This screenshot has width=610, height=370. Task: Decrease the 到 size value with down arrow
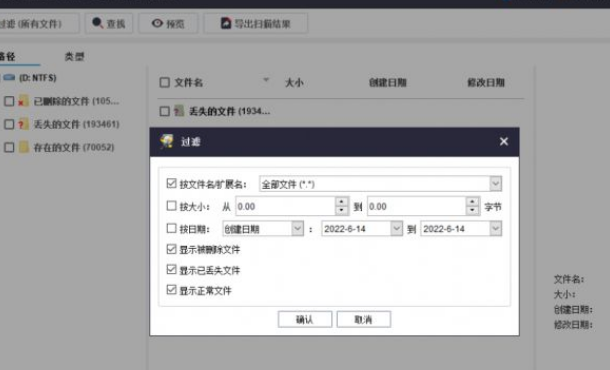[x=472, y=210]
